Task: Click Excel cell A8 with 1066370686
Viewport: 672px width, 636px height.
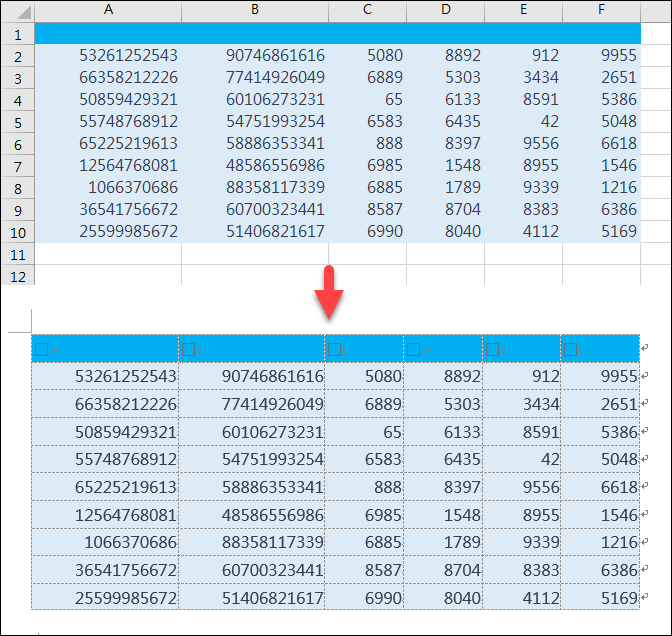Action: (108, 187)
